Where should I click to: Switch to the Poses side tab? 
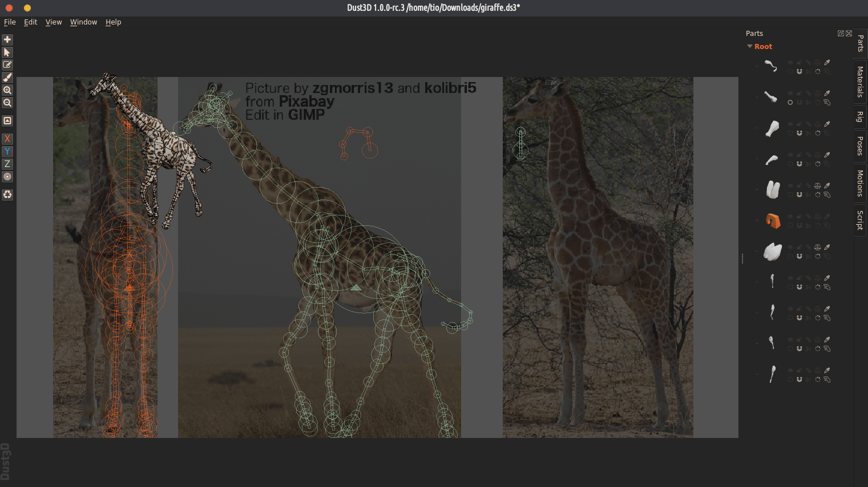point(861,146)
